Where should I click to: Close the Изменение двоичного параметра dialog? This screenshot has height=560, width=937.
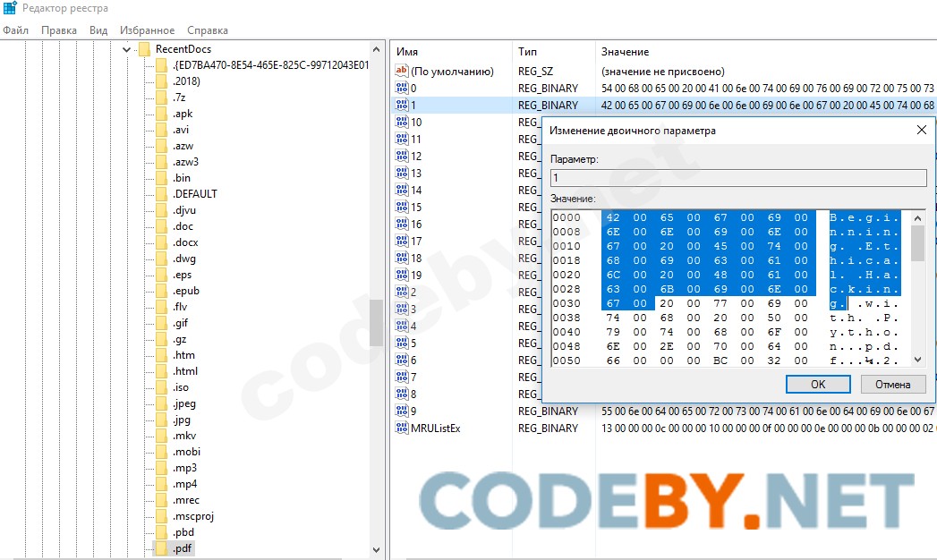point(922,130)
